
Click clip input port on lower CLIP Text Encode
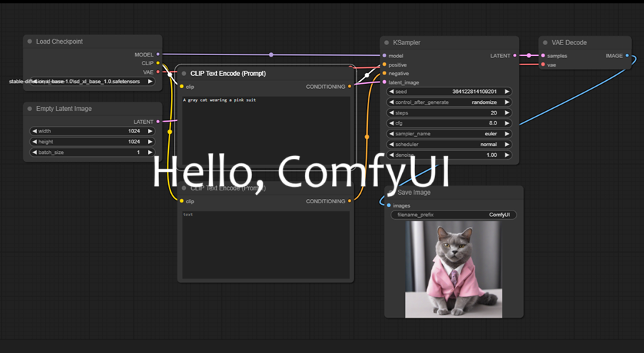click(182, 201)
